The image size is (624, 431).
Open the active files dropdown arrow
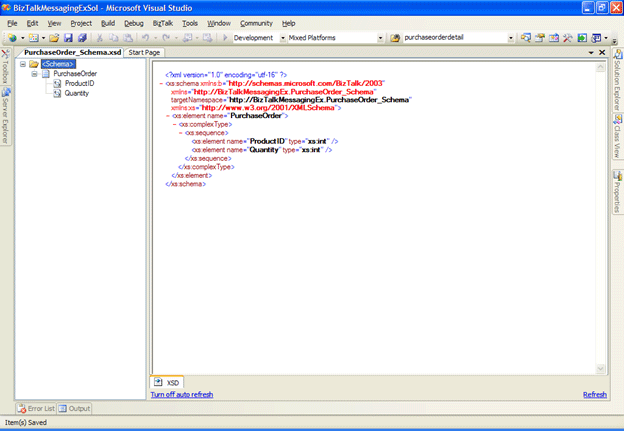(x=591, y=53)
